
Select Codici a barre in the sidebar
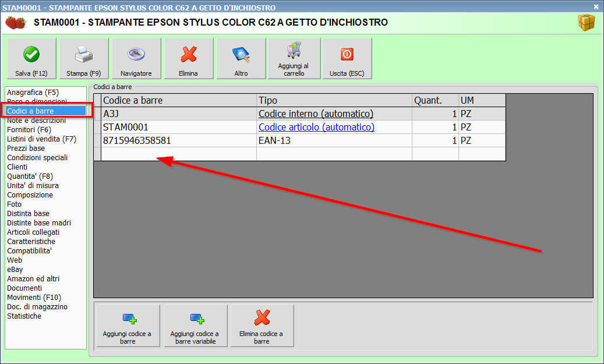(x=45, y=111)
